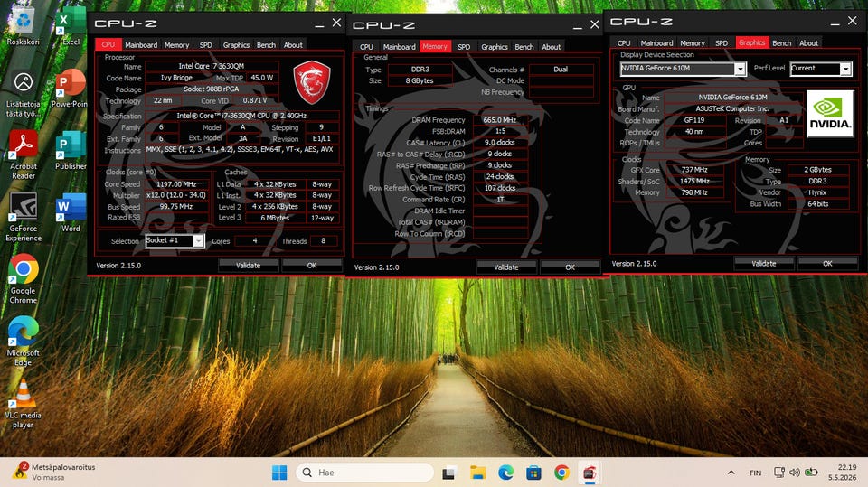Open Microsoft Store from the taskbar
868x487 pixels.
click(533, 473)
